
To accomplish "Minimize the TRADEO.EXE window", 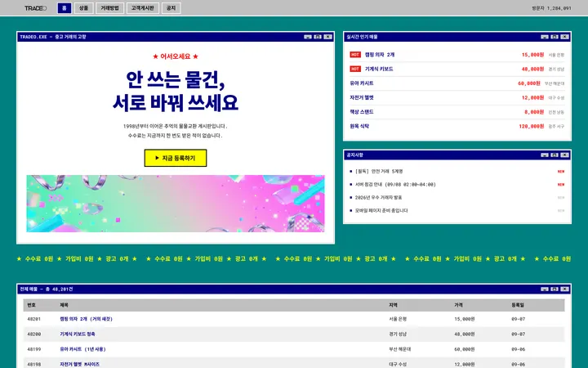I will (308, 37).
